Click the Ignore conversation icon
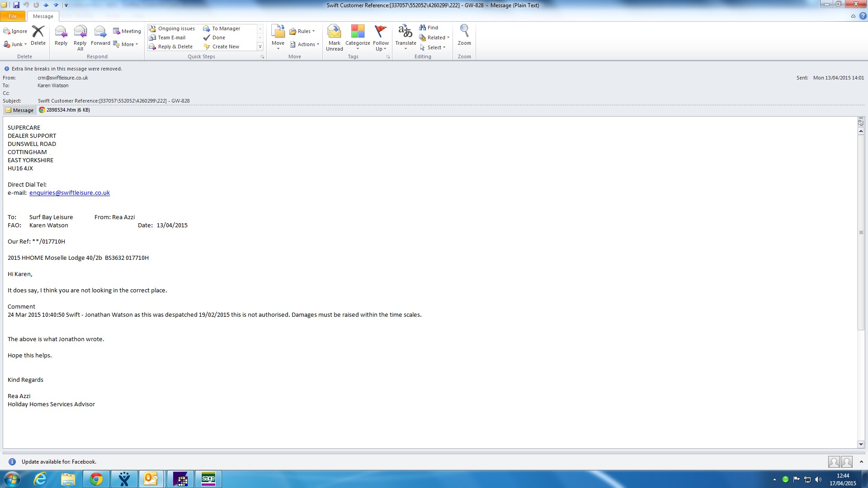 [x=15, y=31]
